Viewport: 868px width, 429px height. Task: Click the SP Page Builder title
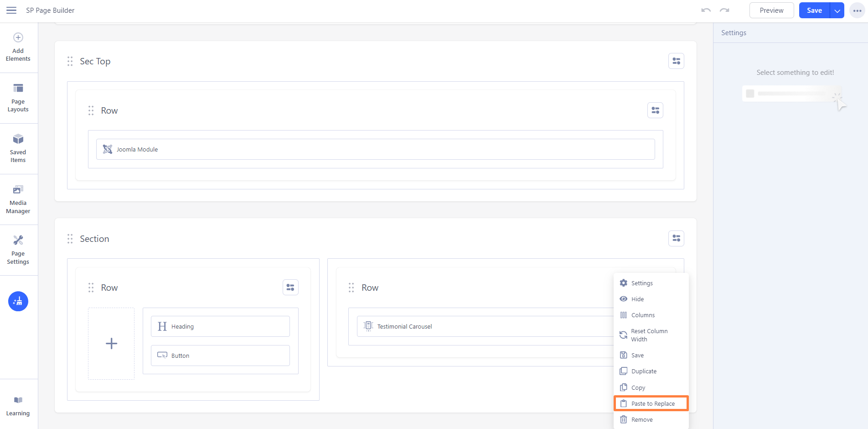(x=50, y=10)
